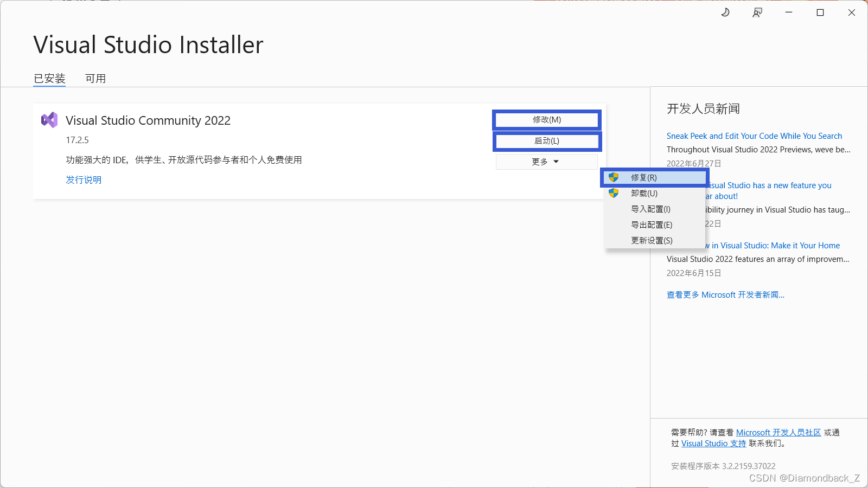Open Microsoft 开发人员社区 link
Screen dimensions: 868x488
[778, 433]
